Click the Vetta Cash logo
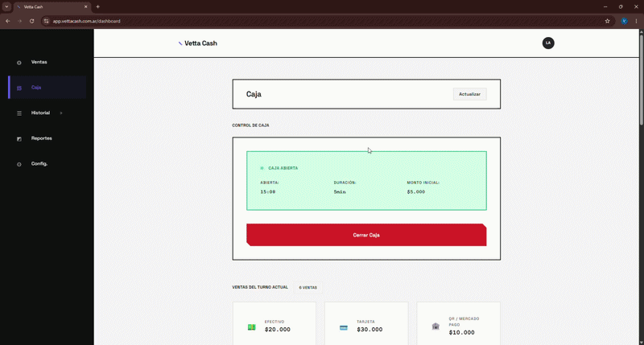The image size is (644, 345). (x=197, y=43)
